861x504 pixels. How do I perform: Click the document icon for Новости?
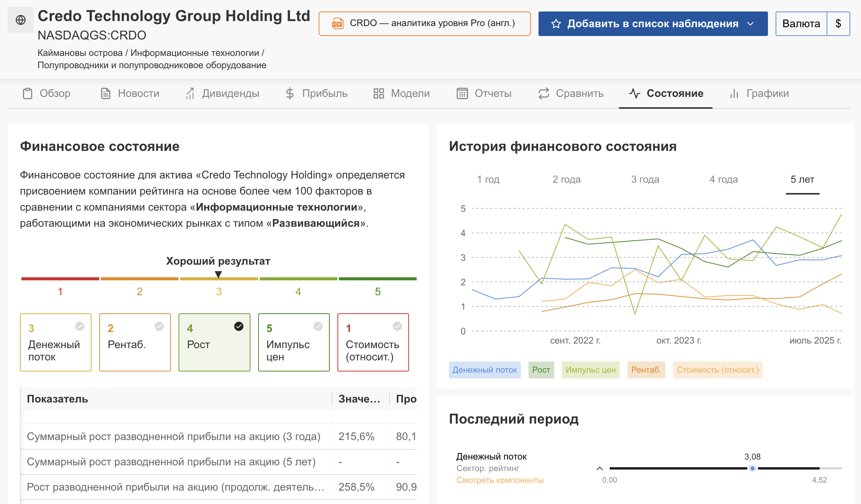coord(106,93)
